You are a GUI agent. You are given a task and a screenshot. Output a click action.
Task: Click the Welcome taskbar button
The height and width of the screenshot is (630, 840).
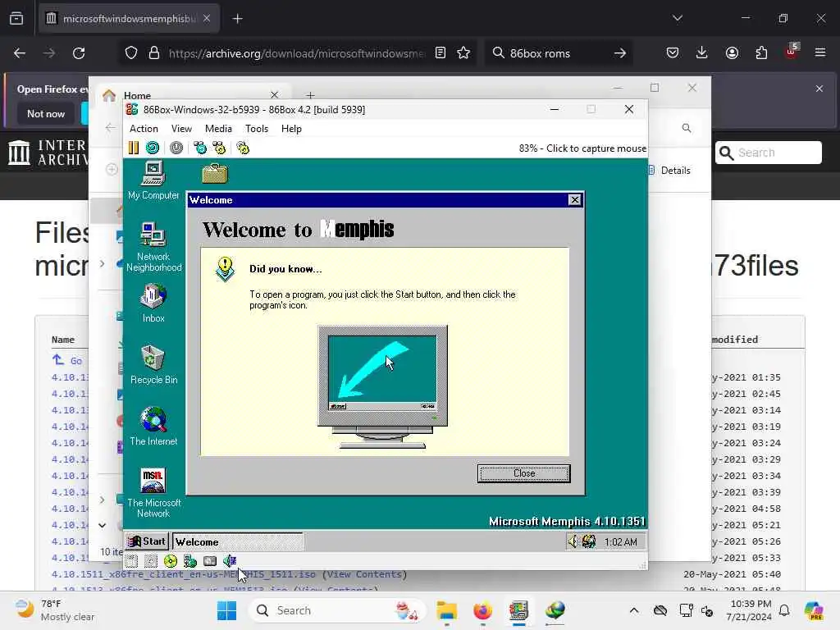point(237,541)
